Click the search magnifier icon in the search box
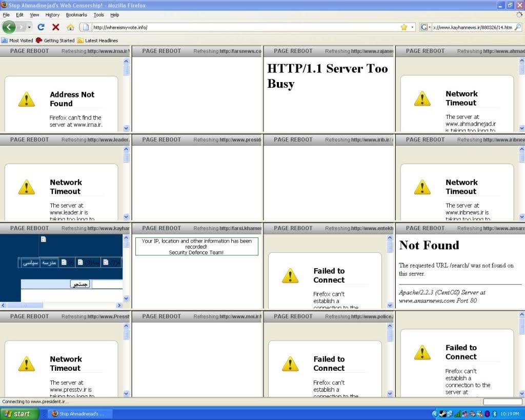The height and width of the screenshot is (420, 525). tap(518, 27)
